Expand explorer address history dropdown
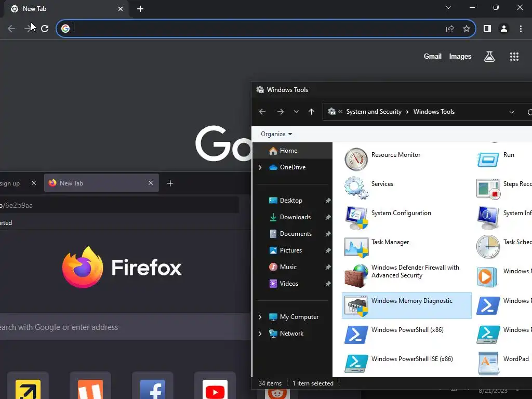 click(x=512, y=112)
